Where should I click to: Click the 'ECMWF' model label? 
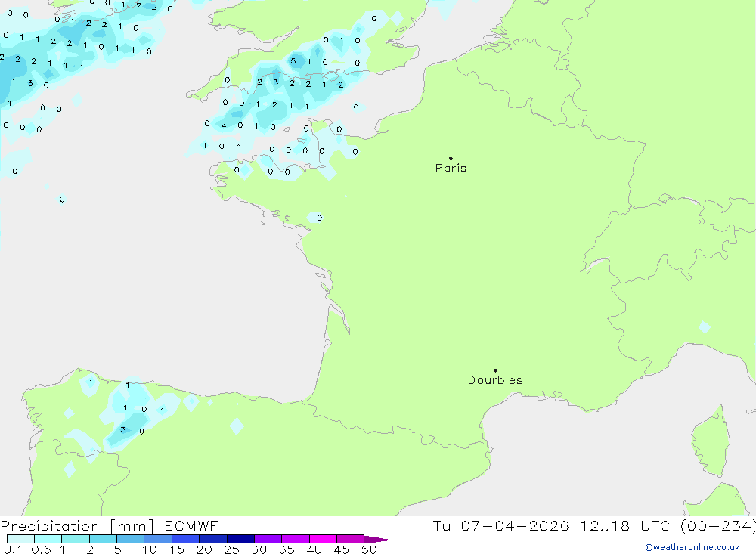pos(191,526)
